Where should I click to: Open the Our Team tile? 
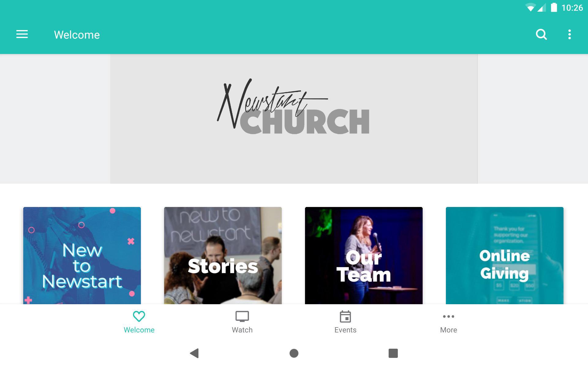coord(364,255)
